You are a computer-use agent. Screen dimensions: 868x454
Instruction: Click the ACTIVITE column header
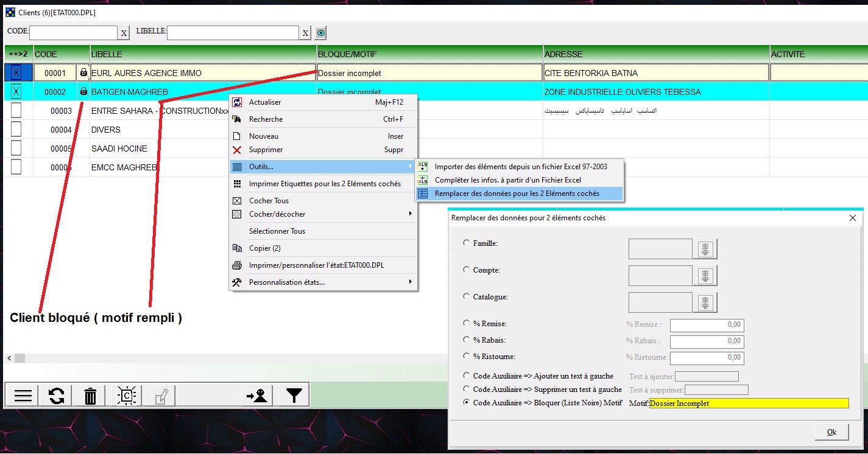tap(819, 54)
